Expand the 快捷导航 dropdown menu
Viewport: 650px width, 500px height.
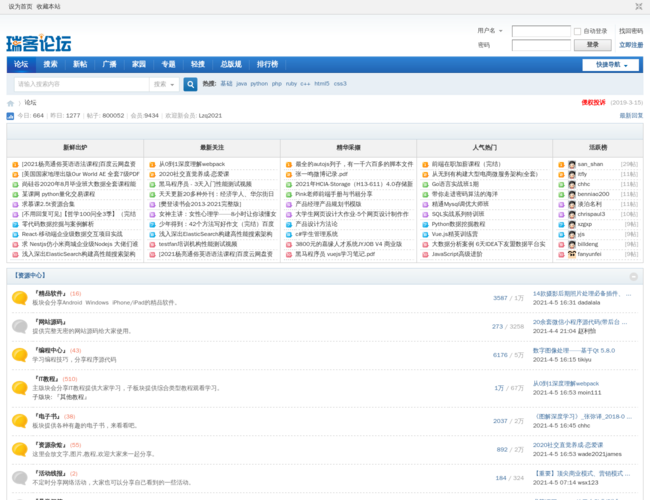[x=614, y=65]
